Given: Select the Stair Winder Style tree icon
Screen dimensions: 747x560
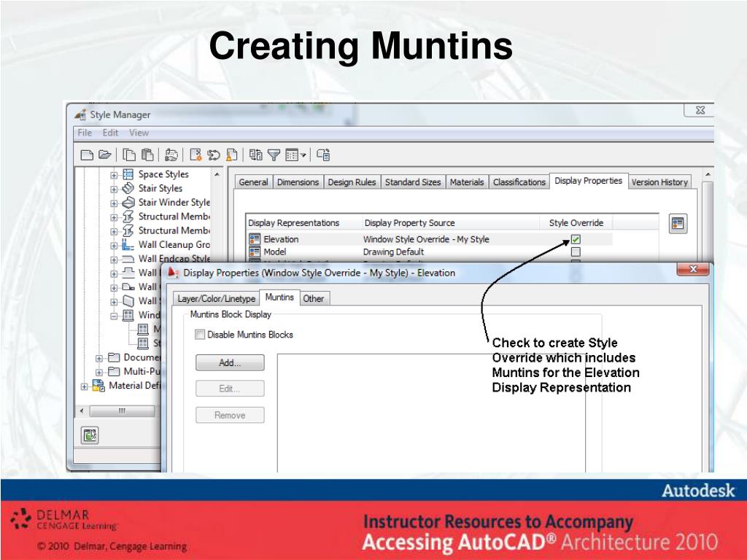Looking at the screenshot, I should (x=128, y=203).
